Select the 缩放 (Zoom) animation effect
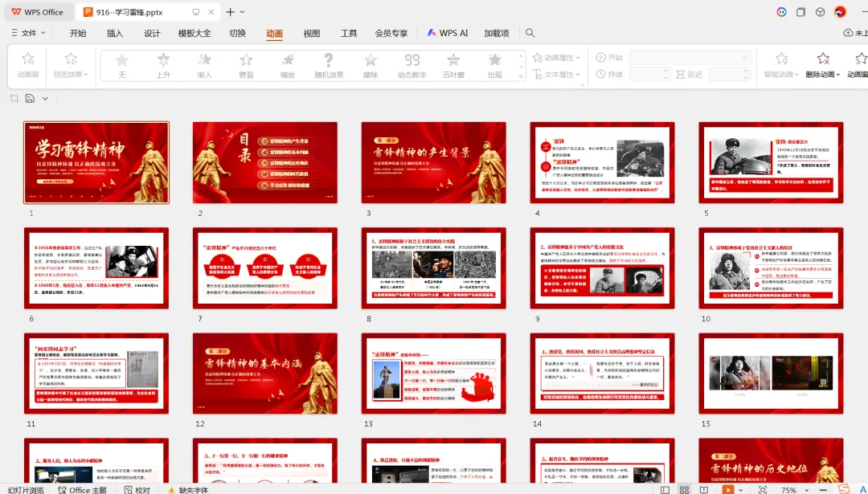This screenshot has width=868, height=494. pos(287,66)
